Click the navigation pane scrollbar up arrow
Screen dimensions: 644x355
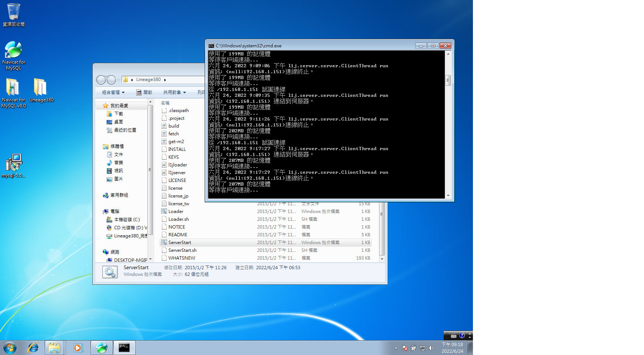click(x=150, y=102)
